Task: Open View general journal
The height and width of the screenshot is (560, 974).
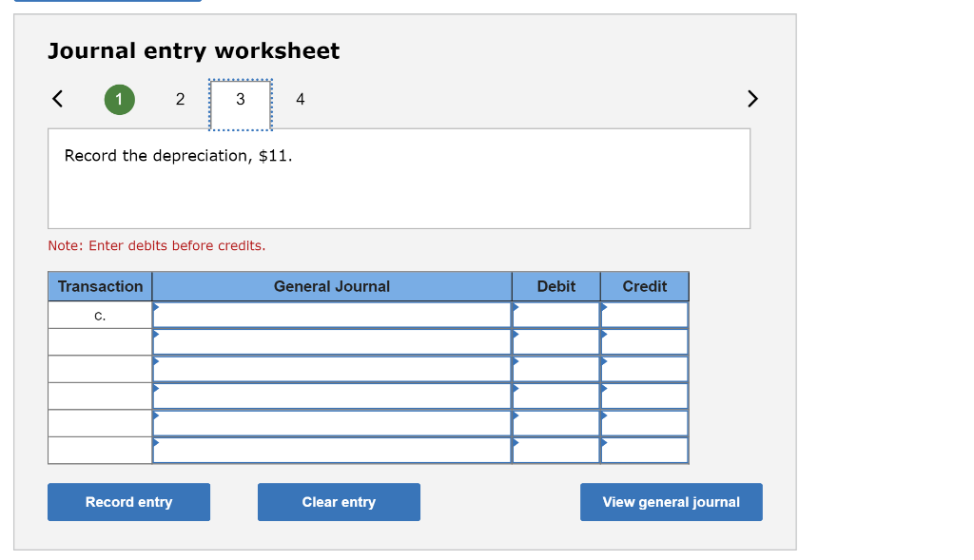Action: (x=672, y=502)
